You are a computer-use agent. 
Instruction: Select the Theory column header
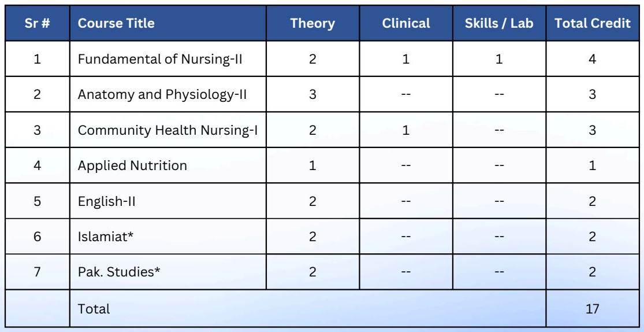(312, 23)
